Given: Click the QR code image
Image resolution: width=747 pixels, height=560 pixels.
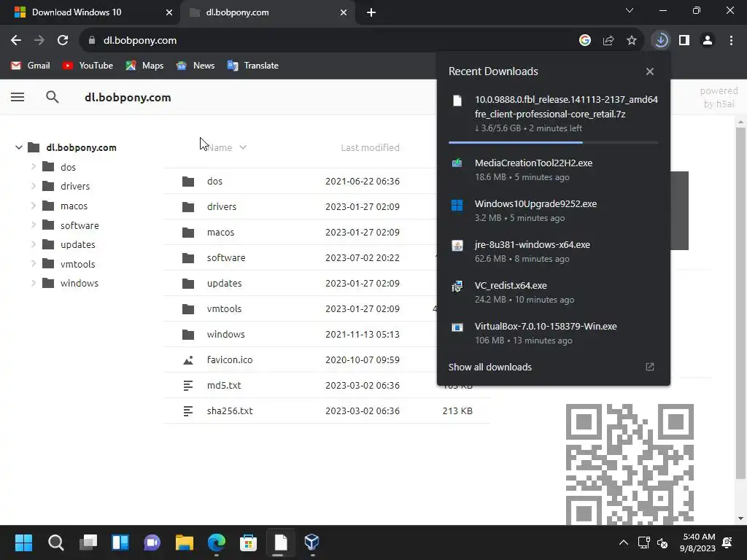Looking at the screenshot, I should coord(630,464).
